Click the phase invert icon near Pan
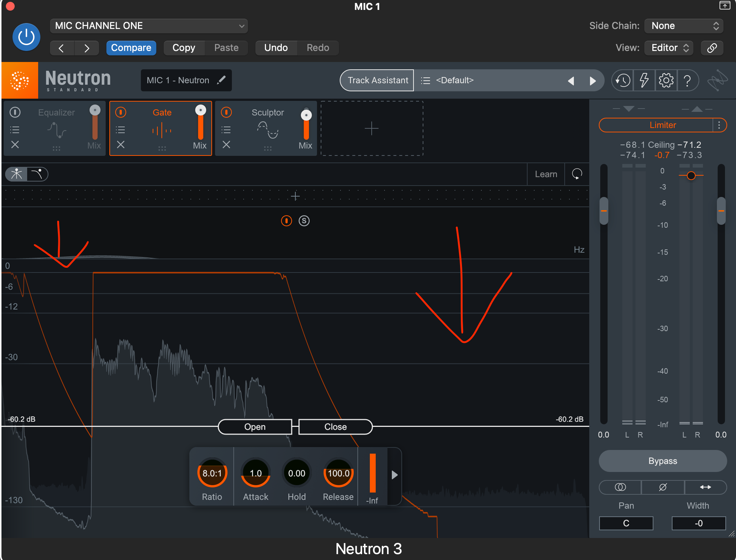Screen dimensions: 736x560 pos(662,487)
